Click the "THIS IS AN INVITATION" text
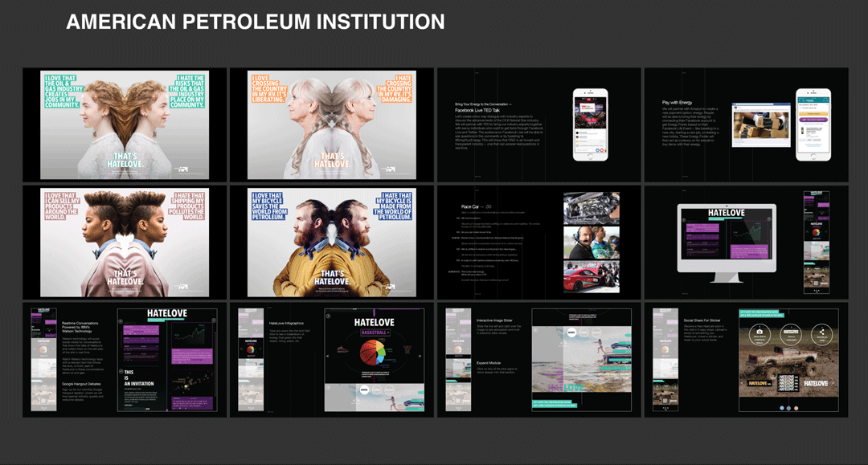Image resolution: width=868 pixels, height=465 pixels. click(139, 378)
